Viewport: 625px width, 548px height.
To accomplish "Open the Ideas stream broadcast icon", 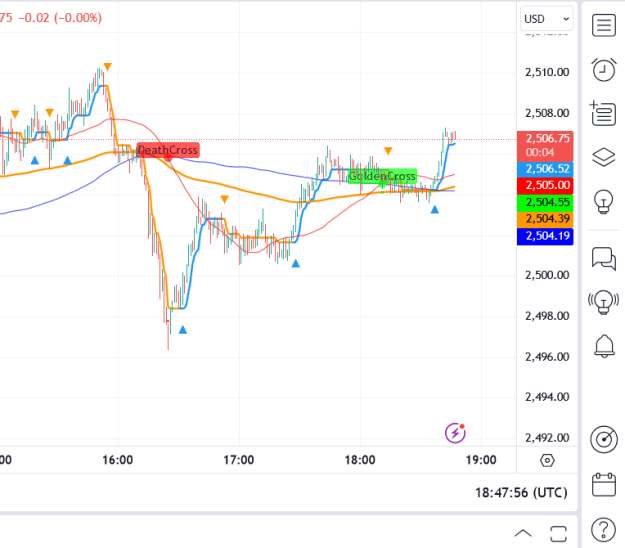I will click(x=603, y=302).
